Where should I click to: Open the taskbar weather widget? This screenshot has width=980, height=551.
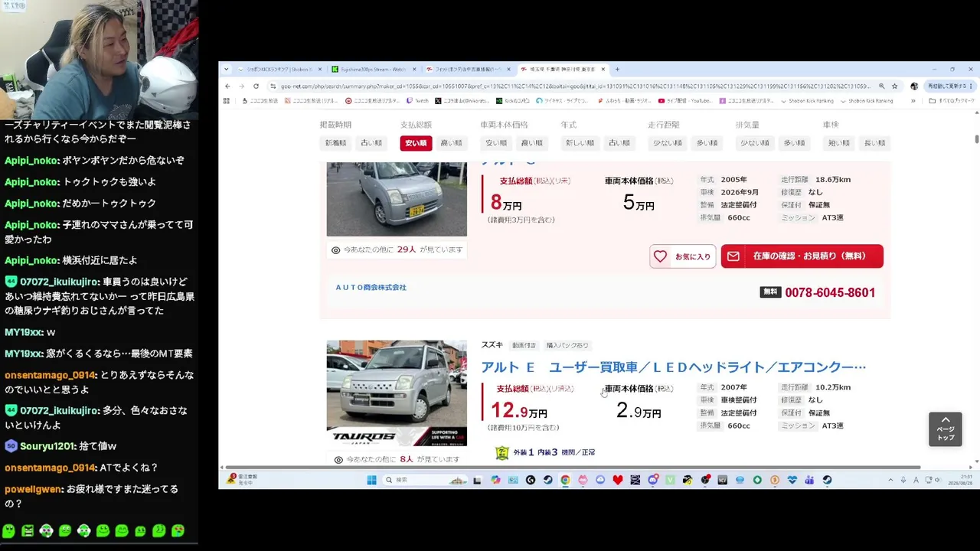pyautogui.click(x=242, y=480)
